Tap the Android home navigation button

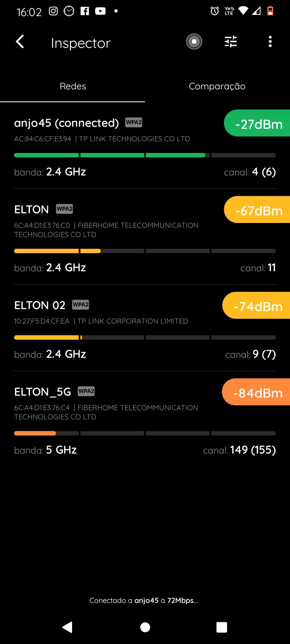coord(145,627)
